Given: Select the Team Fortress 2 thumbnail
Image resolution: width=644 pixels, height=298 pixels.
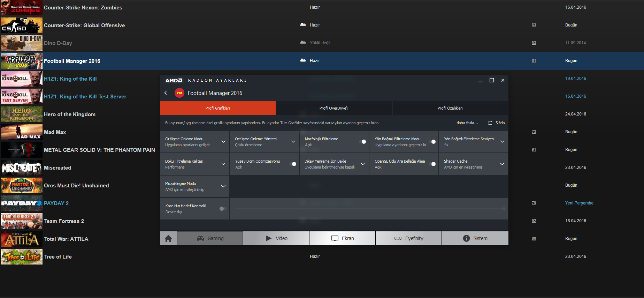Looking at the screenshot, I should tap(22, 221).
